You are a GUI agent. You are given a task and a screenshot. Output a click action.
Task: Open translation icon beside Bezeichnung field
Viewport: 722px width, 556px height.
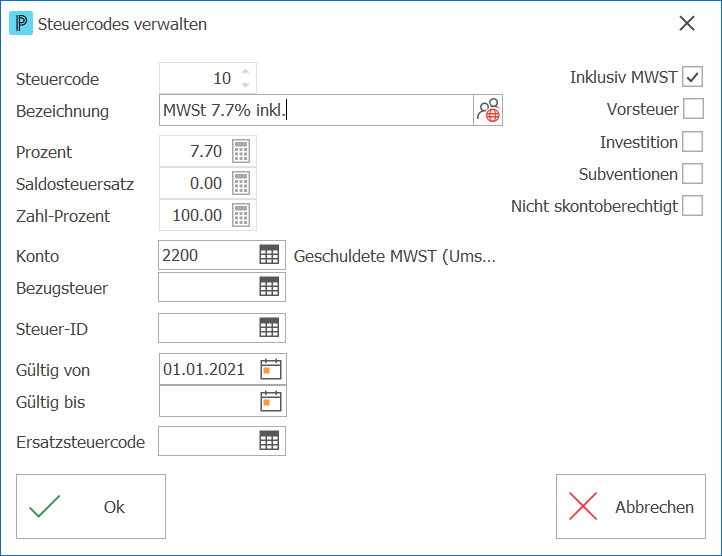pyautogui.click(x=488, y=110)
